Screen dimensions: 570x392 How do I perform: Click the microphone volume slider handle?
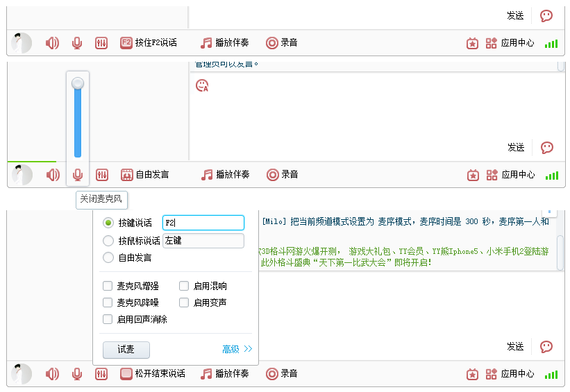click(x=78, y=83)
